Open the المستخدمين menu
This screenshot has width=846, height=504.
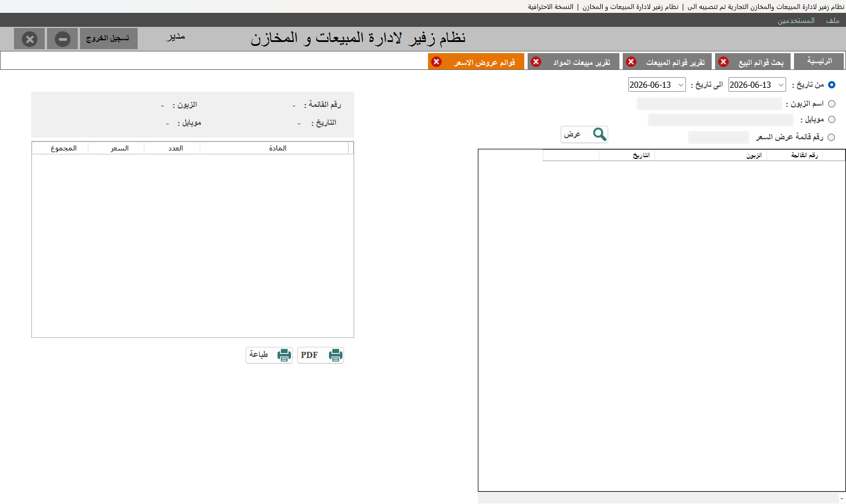(x=796, y=20)
